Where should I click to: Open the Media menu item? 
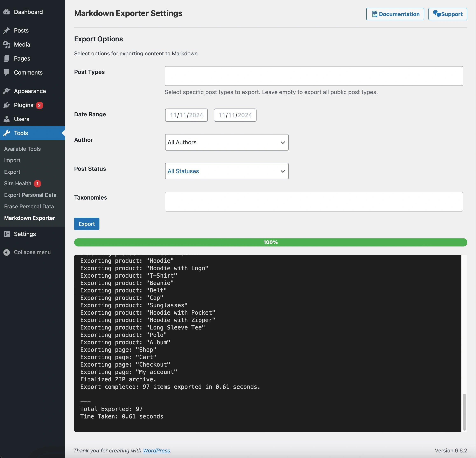click(33, 44)
